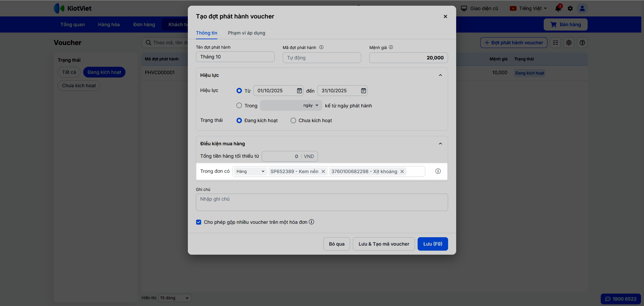Collapse the Điều kiện mua hàng section
The width and height of the screenshot is (644, 306).
point(440,144)
